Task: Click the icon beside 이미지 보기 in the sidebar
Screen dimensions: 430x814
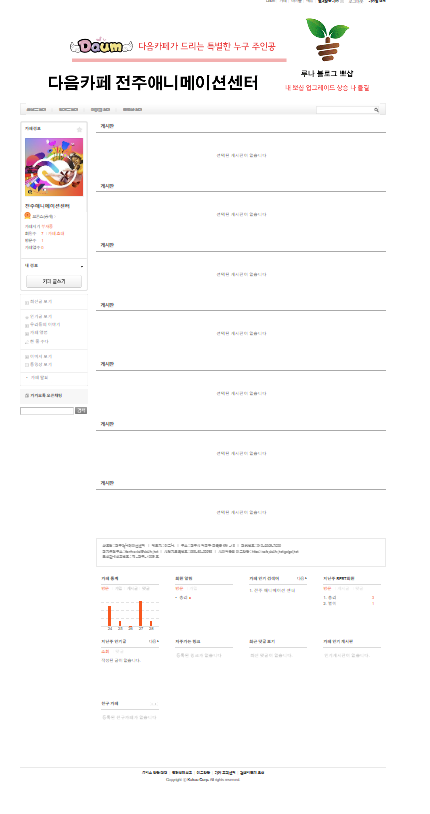Action: click(27, 357)
